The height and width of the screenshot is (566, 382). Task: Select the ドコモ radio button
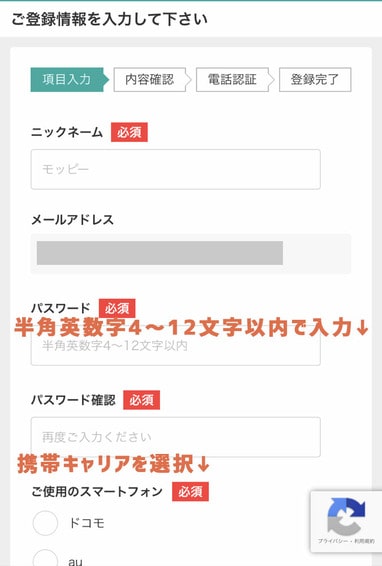pos(45,523)
